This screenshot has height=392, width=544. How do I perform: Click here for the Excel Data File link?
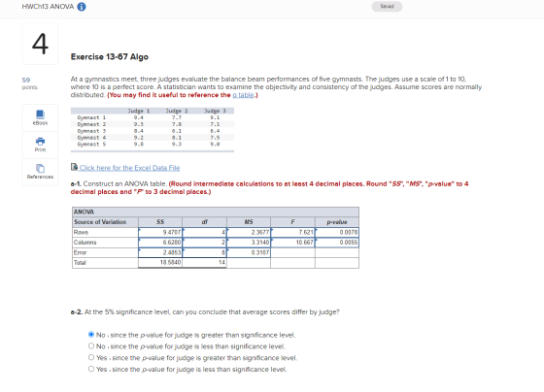click(x=129, y=168)
